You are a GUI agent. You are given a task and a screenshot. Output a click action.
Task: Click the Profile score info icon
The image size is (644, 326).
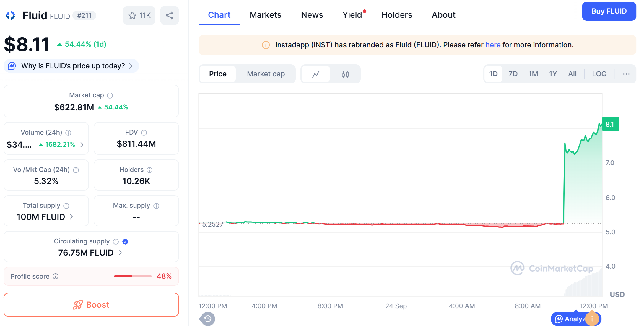click(56, 276)
